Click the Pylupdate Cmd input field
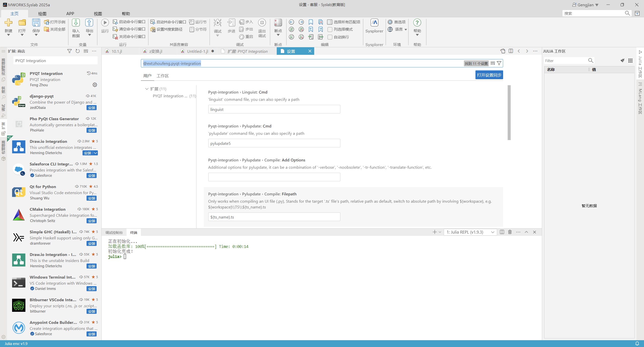This screenshot has height=347, width=644. click(274, 143)
